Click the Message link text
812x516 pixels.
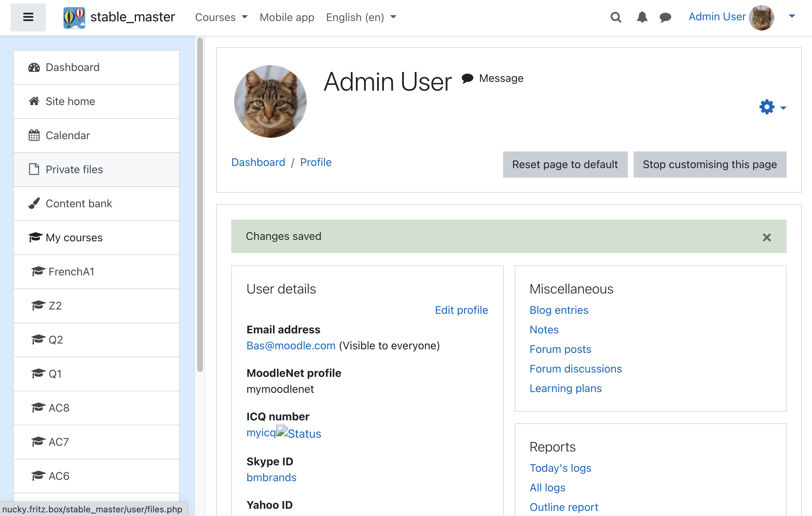(x=501, y=78)
